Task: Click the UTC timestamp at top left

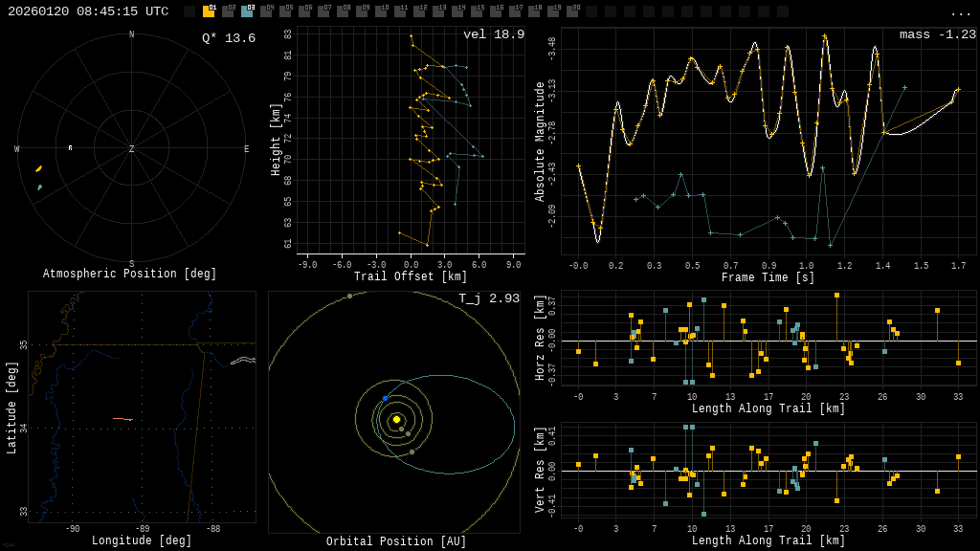Action: pyautogui.click(x=88, y=11)
